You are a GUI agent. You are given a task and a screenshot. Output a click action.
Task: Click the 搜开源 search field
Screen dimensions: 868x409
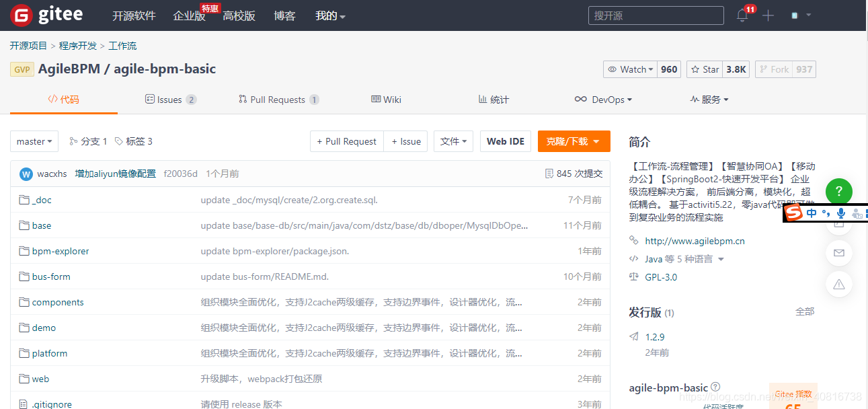pyautogui.click(x=656, y=15)
